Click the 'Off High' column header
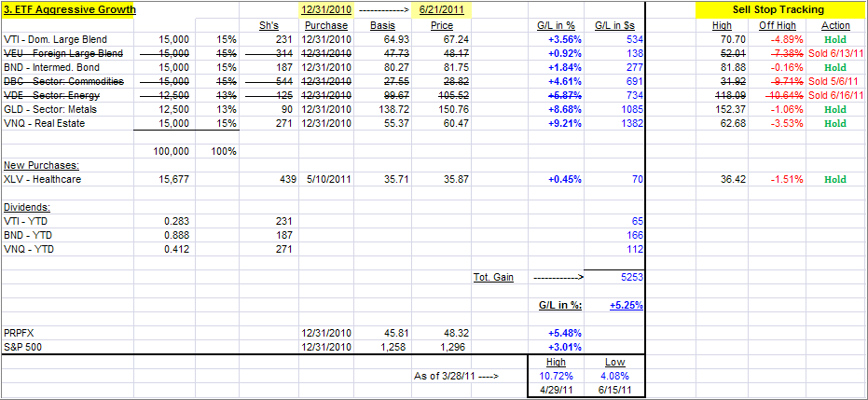Image resolution: width=868 pixels, height=400 pixels. 778,25
